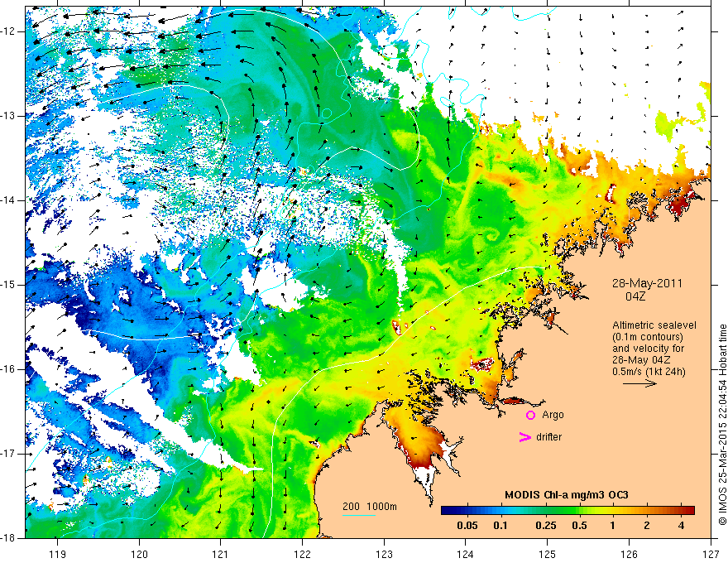This screenshot has width=728, height=563.
Task: Click latitude axis label -14
Action: click(x=9, y=200)
